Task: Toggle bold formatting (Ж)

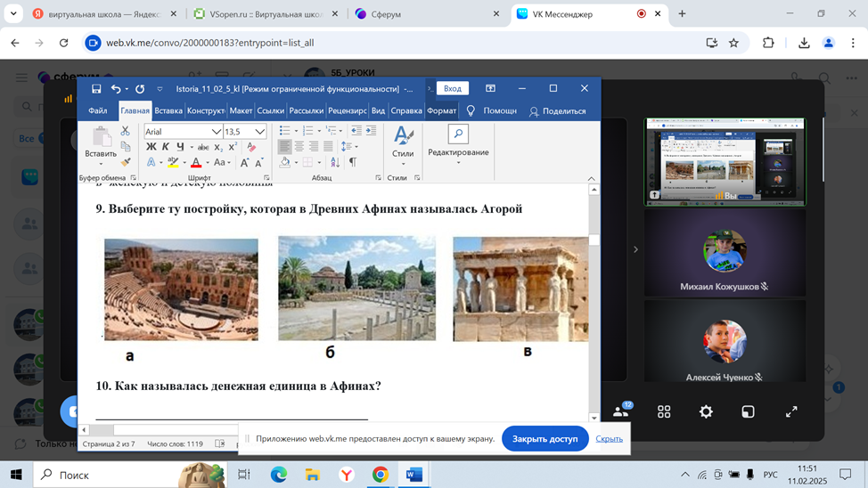Action: pyautogui.click(x=151, y=147)
